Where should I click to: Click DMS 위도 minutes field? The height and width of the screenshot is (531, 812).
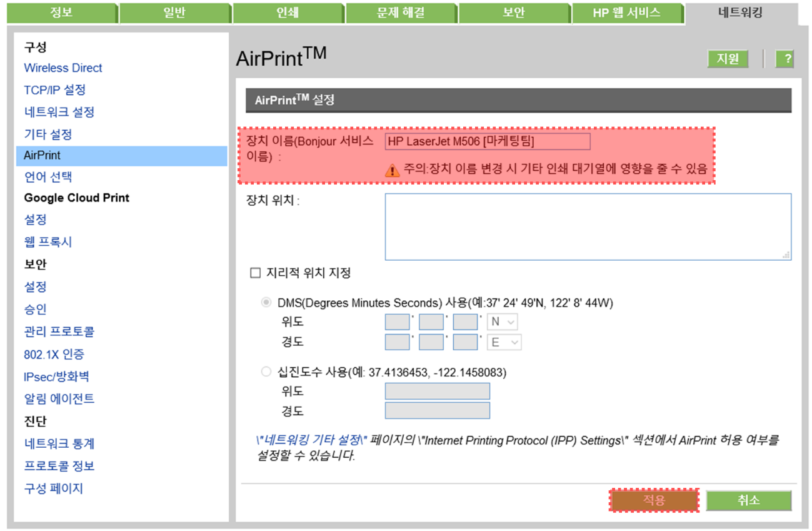(x=431, y=322)
